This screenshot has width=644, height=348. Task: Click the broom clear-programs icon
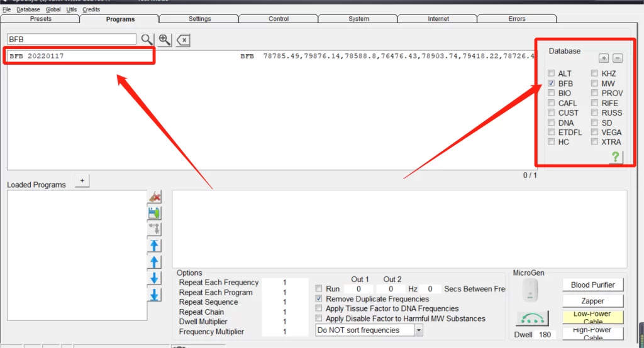tap(154, 197)
